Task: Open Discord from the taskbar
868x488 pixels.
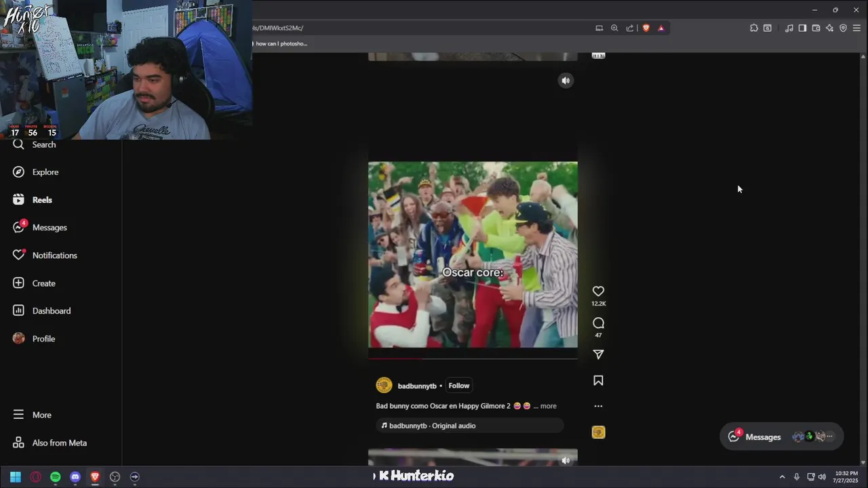Action: [x=75, y=477]
